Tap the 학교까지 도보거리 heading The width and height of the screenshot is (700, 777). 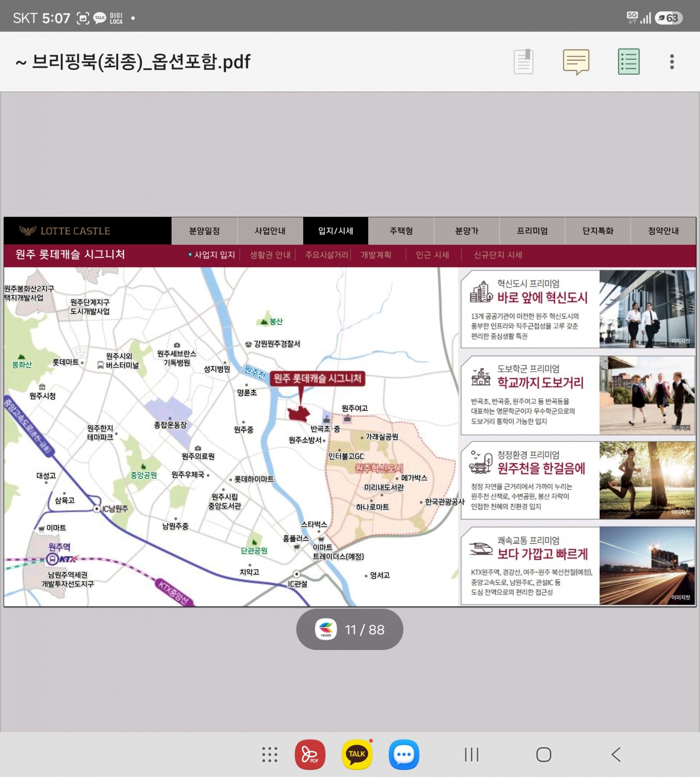[540, 383]
